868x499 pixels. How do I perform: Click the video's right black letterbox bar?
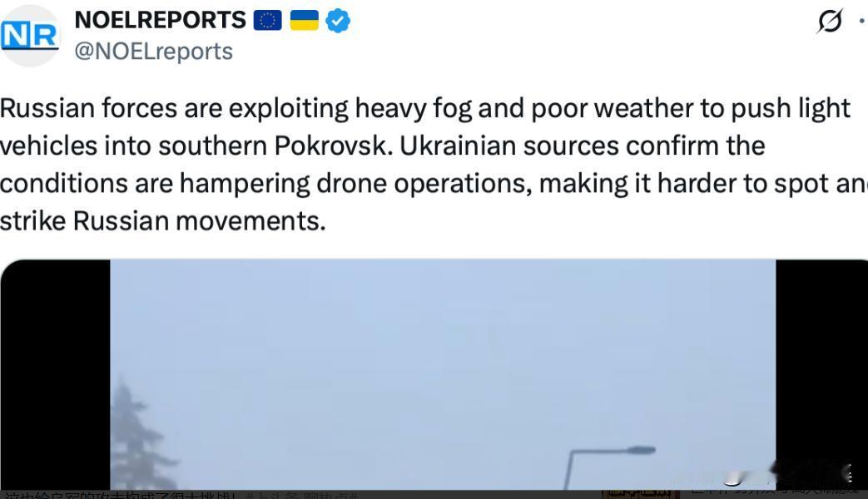(822, 374)
